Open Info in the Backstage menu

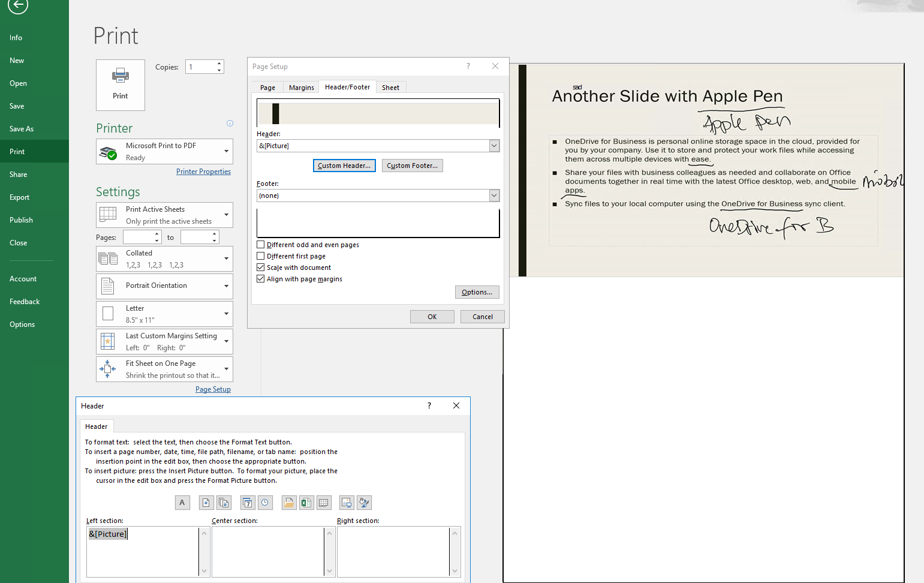coord(34,38)
